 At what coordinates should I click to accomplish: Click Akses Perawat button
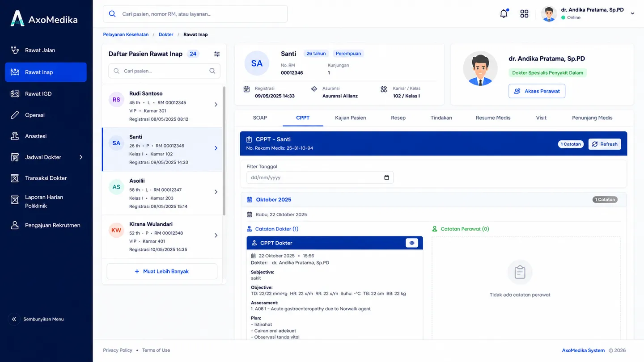point(537,91)
